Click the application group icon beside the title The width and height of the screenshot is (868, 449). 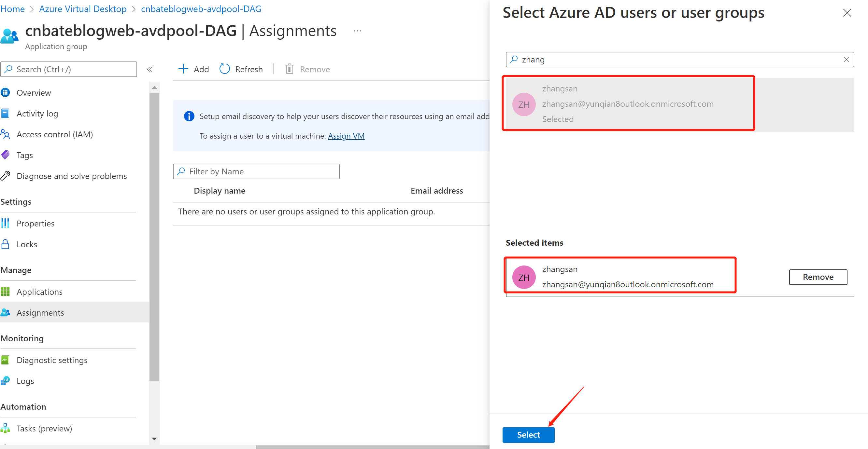coord(9,36)
